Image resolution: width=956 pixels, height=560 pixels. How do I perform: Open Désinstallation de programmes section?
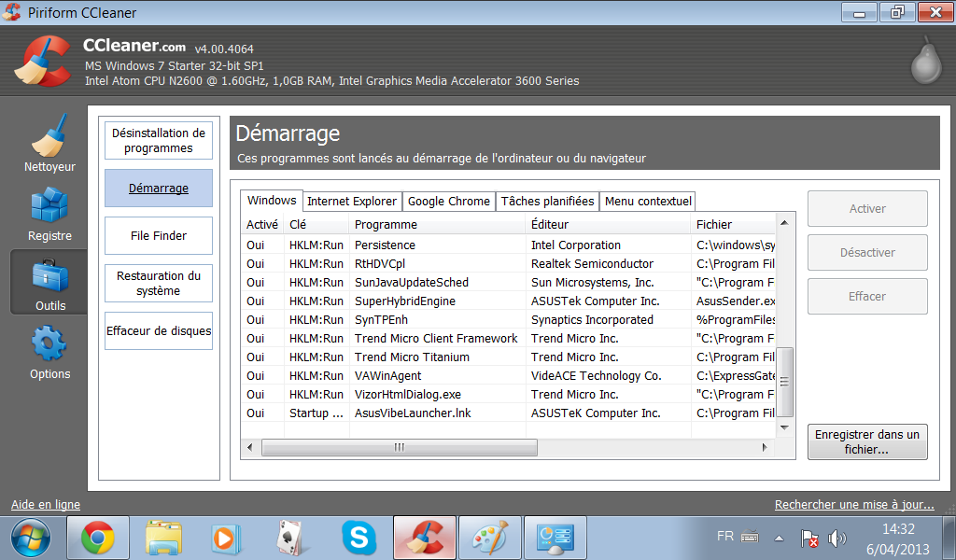tap(159, 141)
